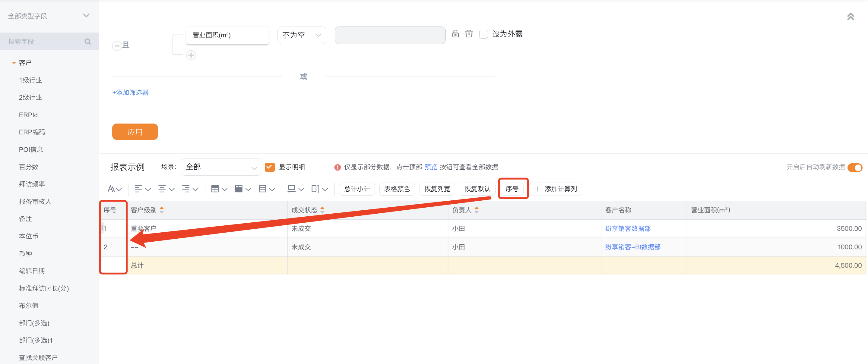The width and height of the screenshot is (868, 364).
Task: Select 部门(多选)1 field
Action: point(36,340)
